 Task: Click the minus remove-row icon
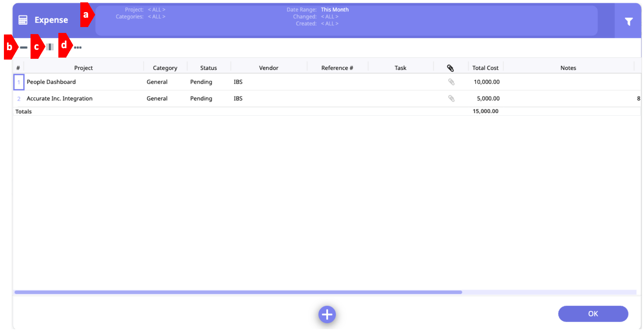(x=24, y=47)
